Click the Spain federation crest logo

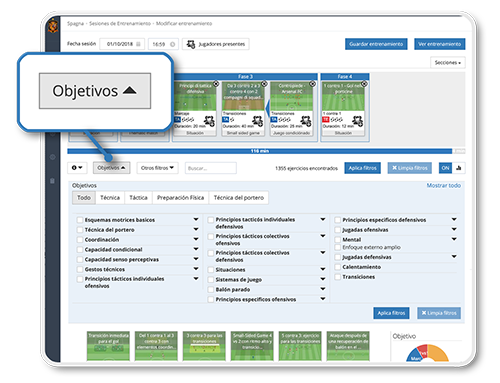coord(53,26)
